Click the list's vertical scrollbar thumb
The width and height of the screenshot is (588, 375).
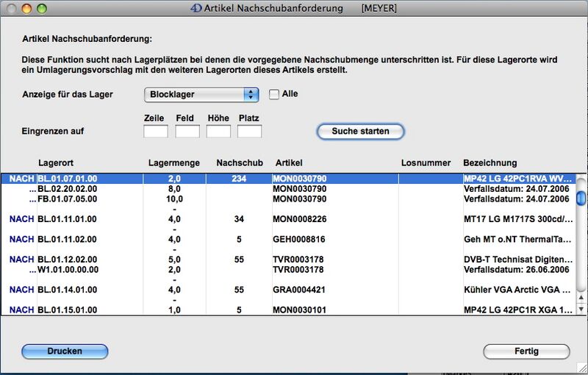pos(581,198)
